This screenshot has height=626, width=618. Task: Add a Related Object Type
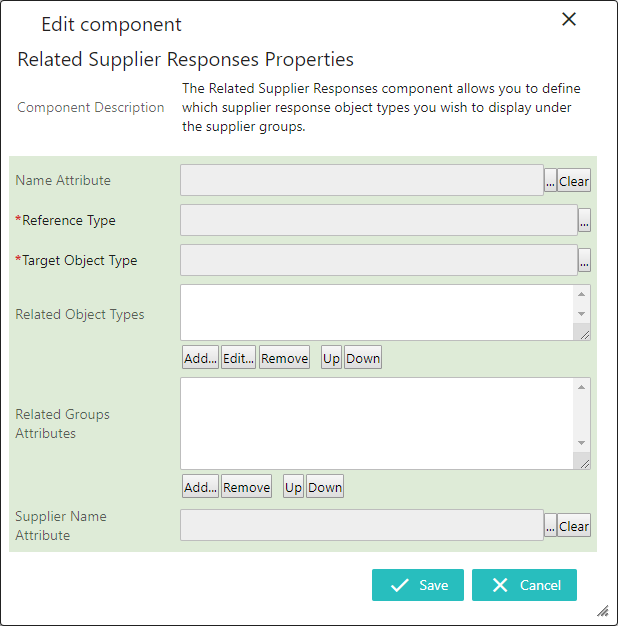[200, 357]
